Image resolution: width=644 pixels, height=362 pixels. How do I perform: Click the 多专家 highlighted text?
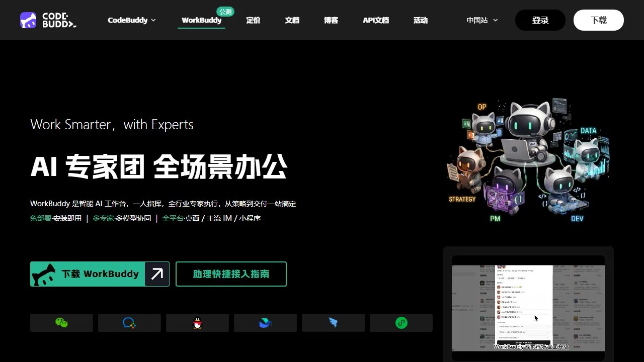point(103,218)
